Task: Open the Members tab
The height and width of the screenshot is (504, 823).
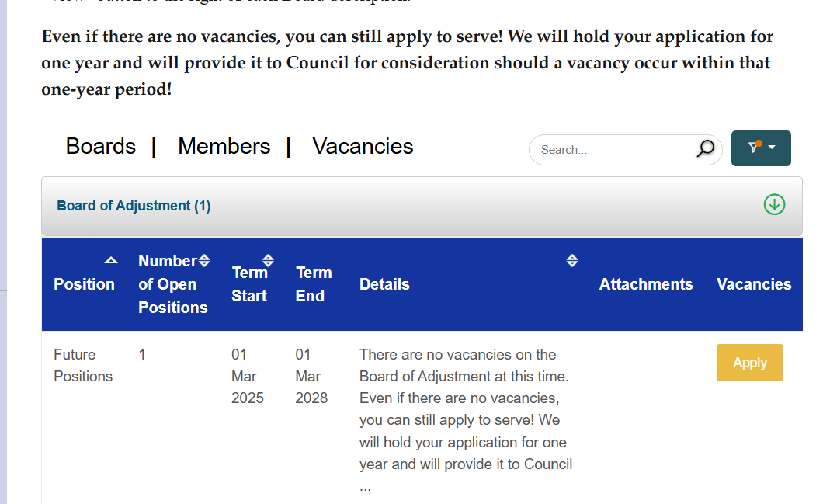Action: point(224,146)
